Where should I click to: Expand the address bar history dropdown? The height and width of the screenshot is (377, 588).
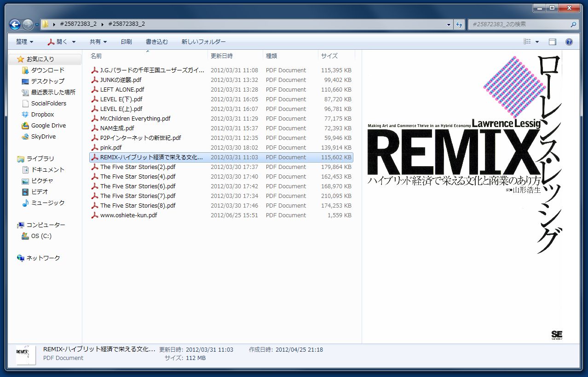click(449, 24)
